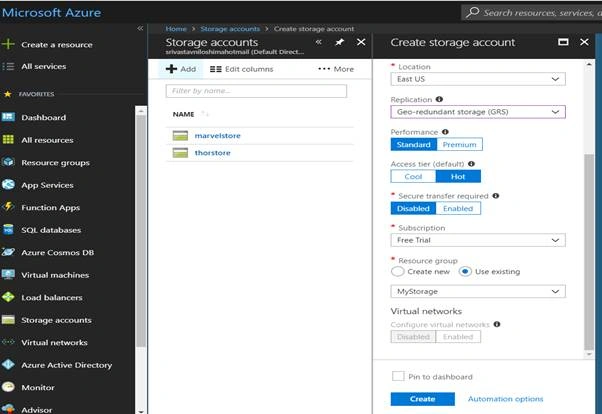Screen dimensions: 602x414
Task: Open the MyStorage resource group dropdown
Action: (478, 291)
